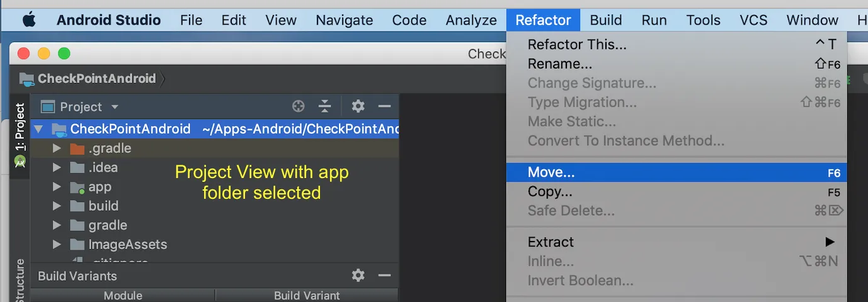Open the Code menu
868x302 pixels.
tap(409, 20)
